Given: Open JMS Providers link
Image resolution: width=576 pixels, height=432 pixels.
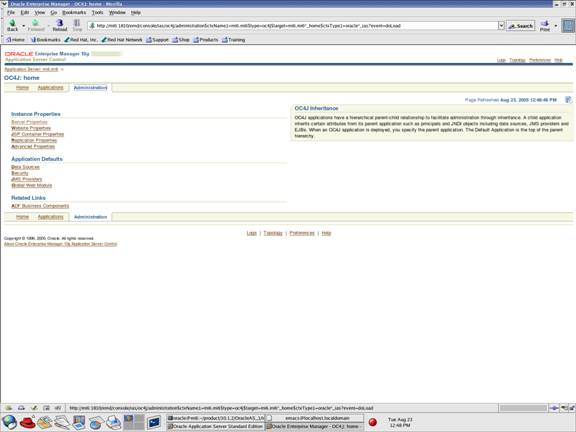Looking at the screenshot, I should 26,179.
